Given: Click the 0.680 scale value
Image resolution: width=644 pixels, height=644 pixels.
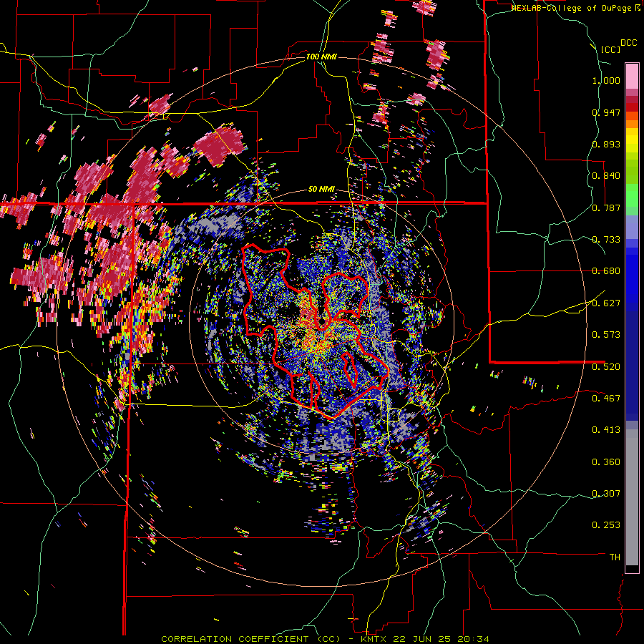Looking at the screenshot, I should pos(606,271).
